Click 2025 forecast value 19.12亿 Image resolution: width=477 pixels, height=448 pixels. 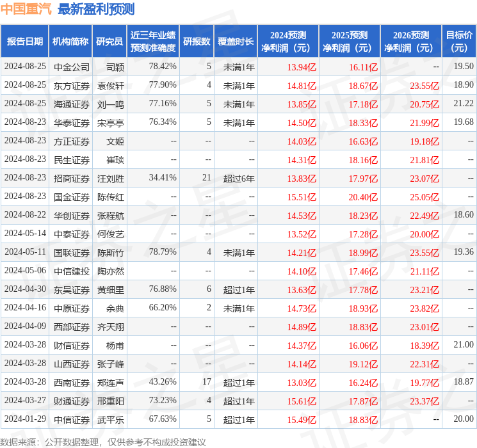click(x=363, y=364)
